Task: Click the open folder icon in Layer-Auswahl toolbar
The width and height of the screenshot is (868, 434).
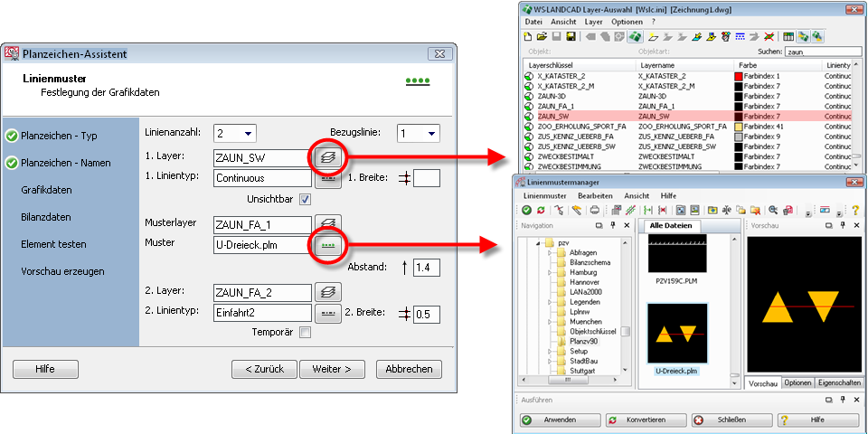Action: 542,36
